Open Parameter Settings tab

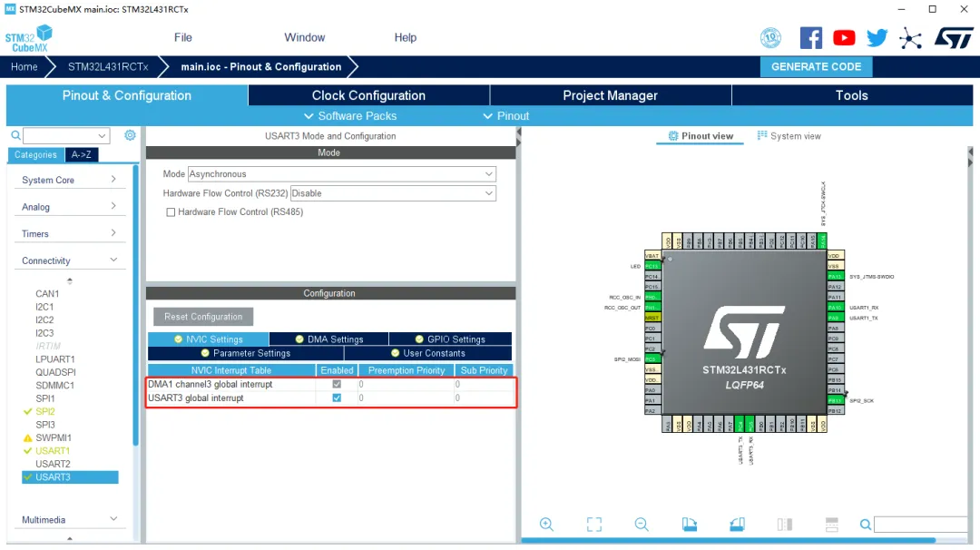coord(246,353)
